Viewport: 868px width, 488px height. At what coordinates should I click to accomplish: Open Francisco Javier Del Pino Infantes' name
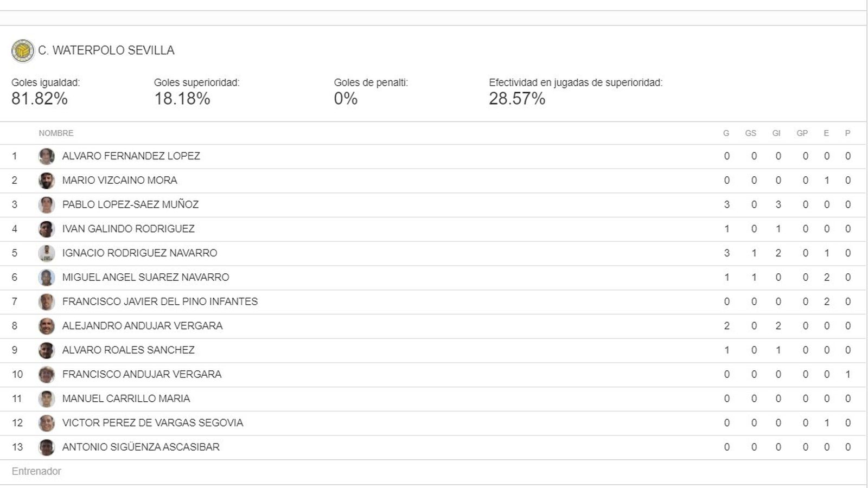click(159, 301)
